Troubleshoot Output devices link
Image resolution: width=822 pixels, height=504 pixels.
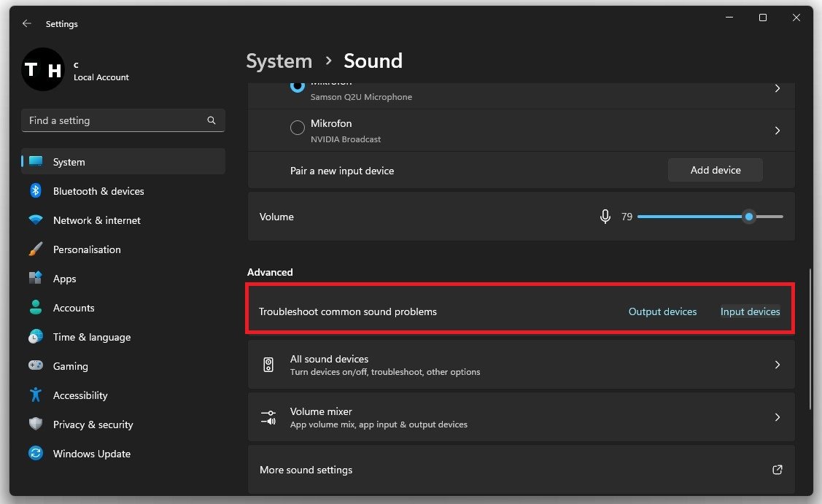(x=662, y=311)
